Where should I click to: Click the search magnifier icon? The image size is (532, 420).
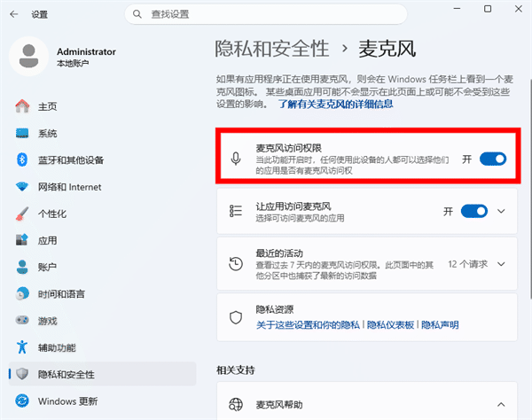pyautogui.click(x=137, y=14)
